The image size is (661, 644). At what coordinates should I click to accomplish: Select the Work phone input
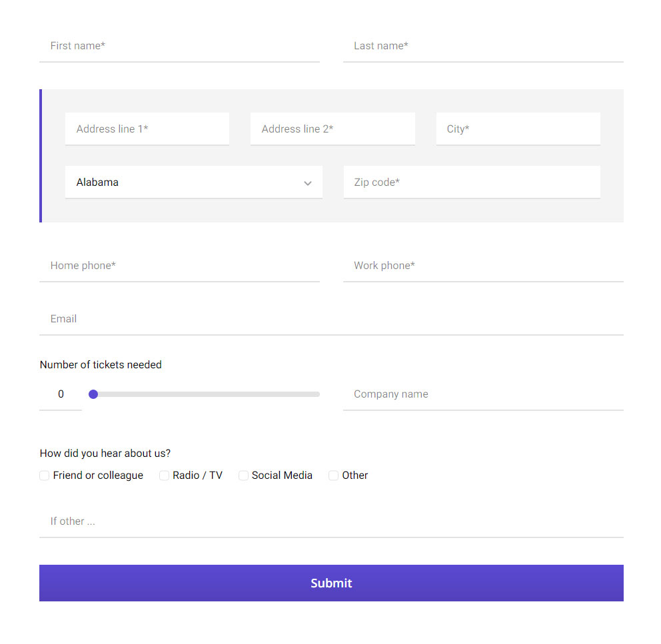pyautogui.click(x=483, y=266)
